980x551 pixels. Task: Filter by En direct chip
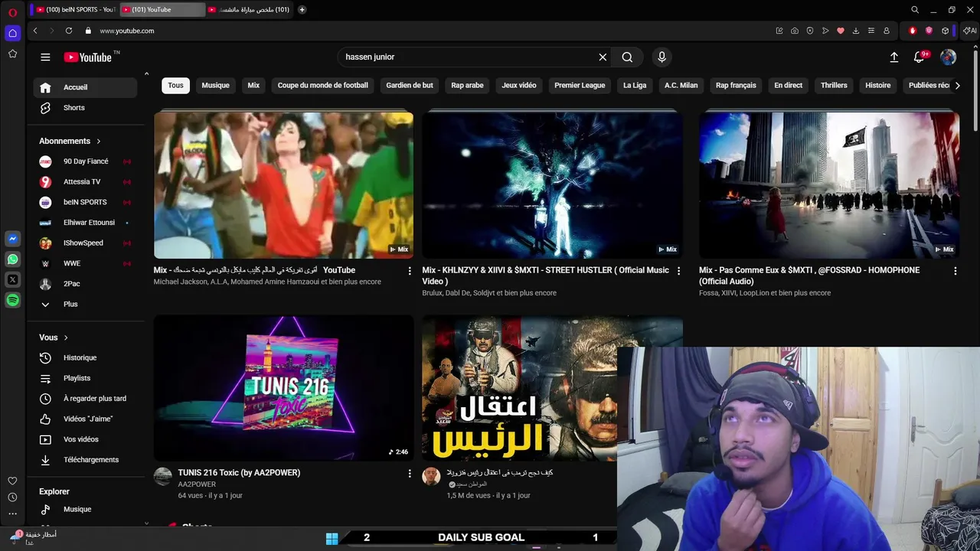788,86
